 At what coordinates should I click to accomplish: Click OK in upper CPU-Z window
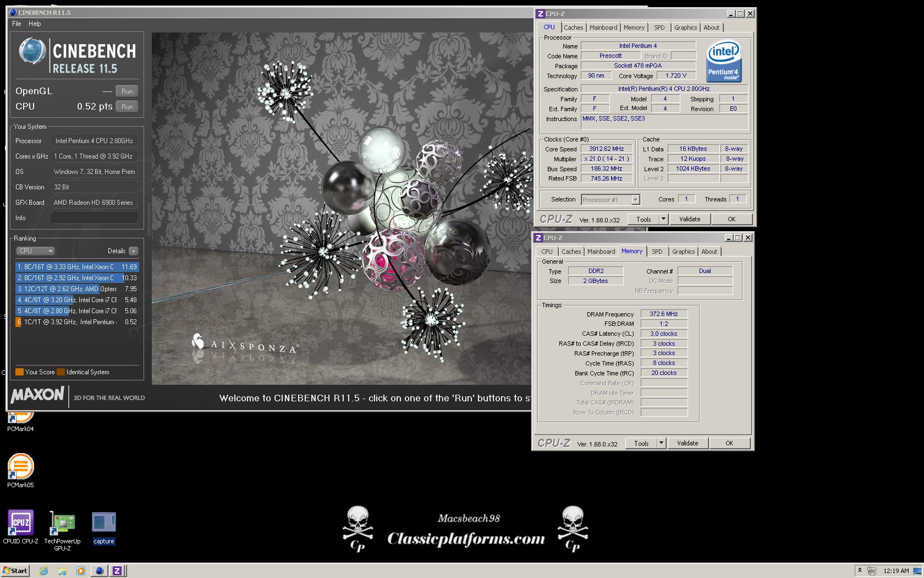(x=732, y=219)
